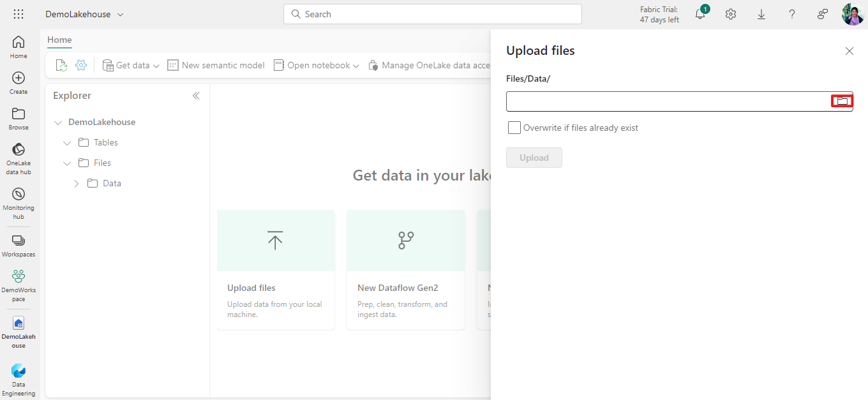Click in the Search box
The height and width of the screenshot is (400, 868).
point(433,14)
